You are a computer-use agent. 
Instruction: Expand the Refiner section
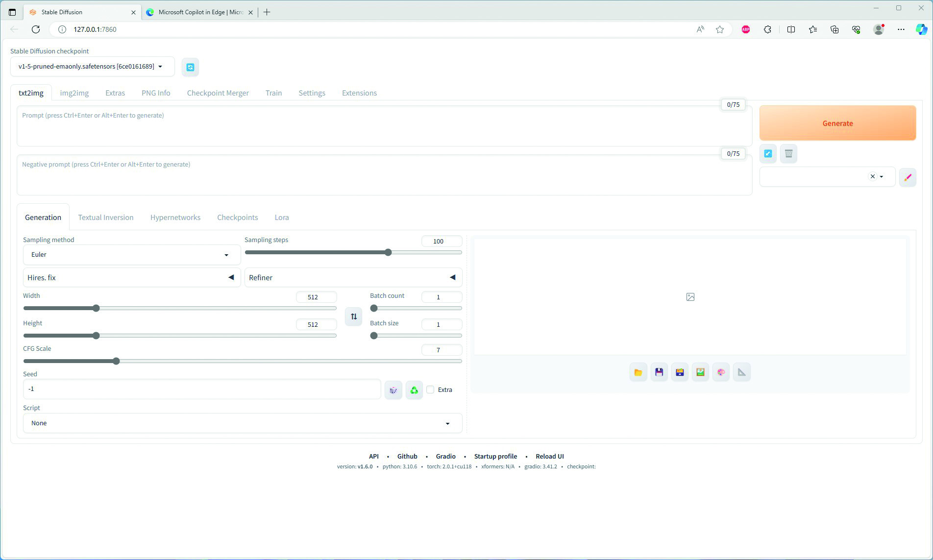click(x=353, y=278)
